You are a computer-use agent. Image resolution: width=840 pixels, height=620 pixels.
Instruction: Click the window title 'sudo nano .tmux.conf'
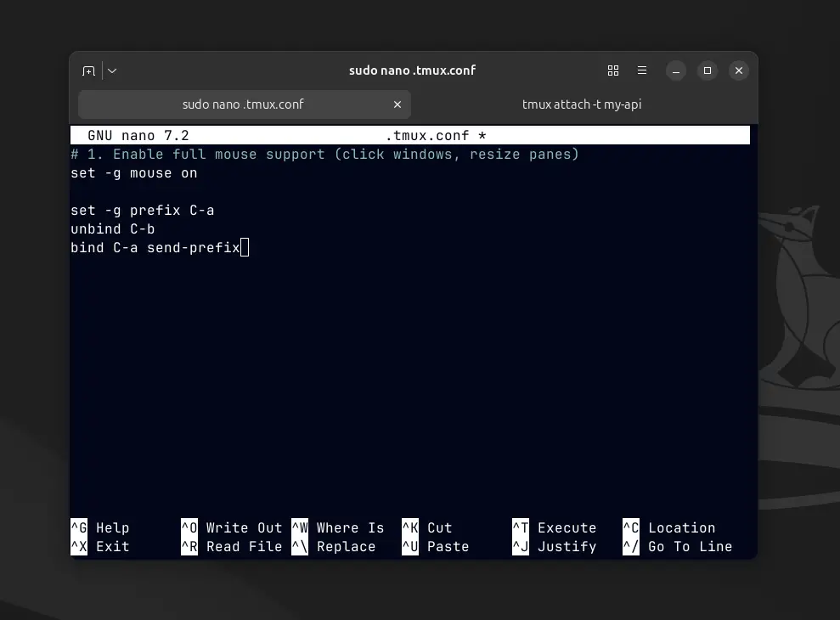coord(413,70)
